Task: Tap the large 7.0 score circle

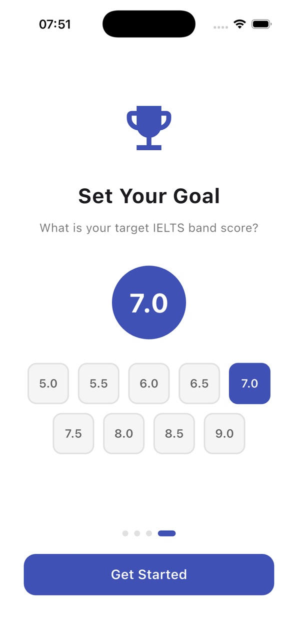Action: click(x=149, y=303)
